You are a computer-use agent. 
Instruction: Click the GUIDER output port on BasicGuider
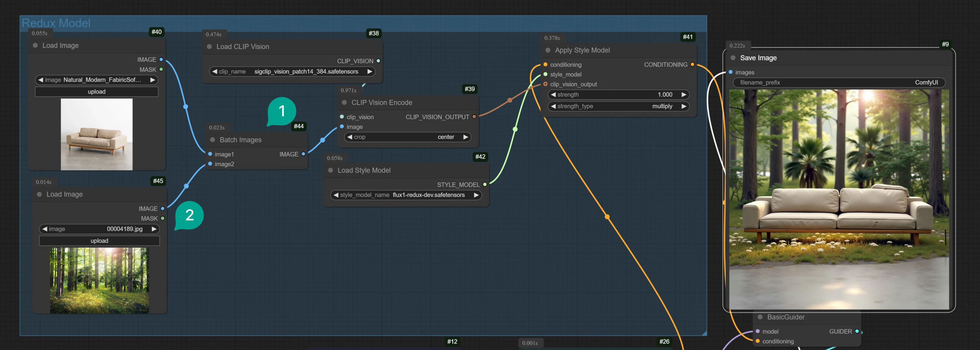857,331
